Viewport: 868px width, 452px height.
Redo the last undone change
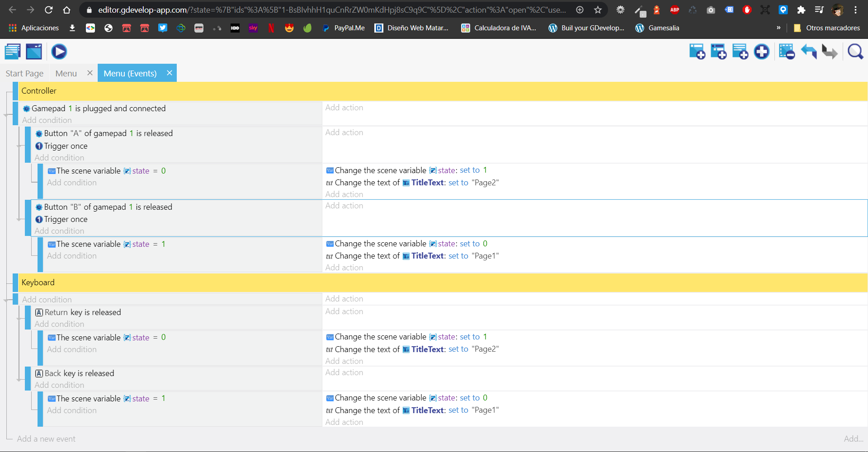click(x=830, y=52)
